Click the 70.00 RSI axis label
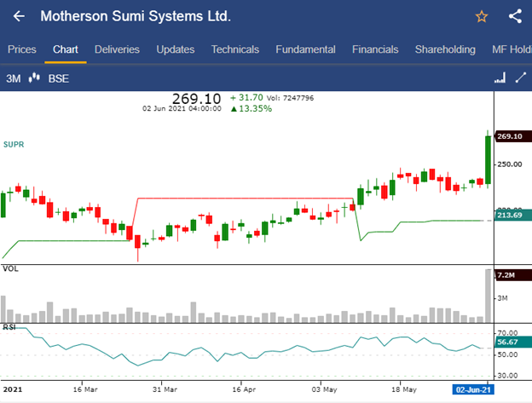 (x=507, y=333)
